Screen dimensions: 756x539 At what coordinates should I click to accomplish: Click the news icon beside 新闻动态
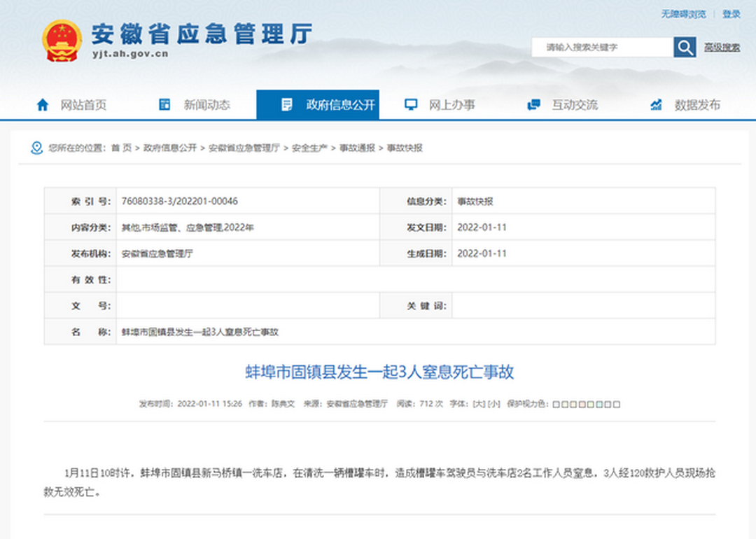(164, 104)
